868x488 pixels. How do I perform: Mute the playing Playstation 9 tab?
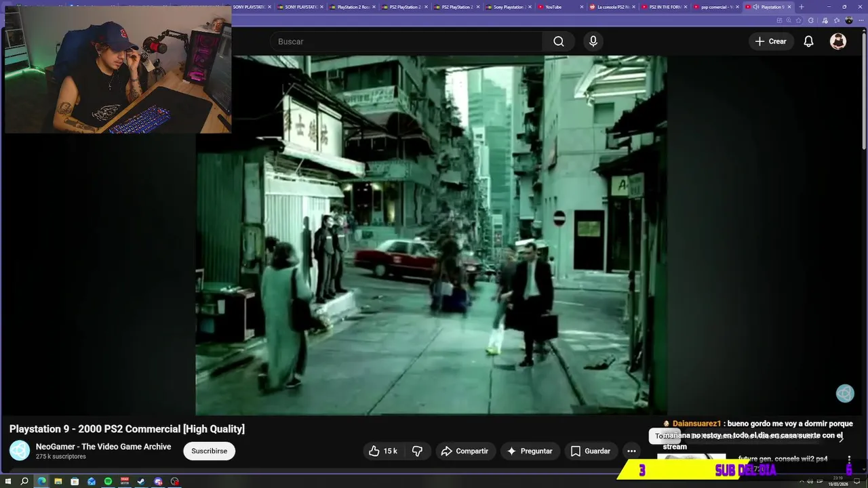click(x=755, y=7)
